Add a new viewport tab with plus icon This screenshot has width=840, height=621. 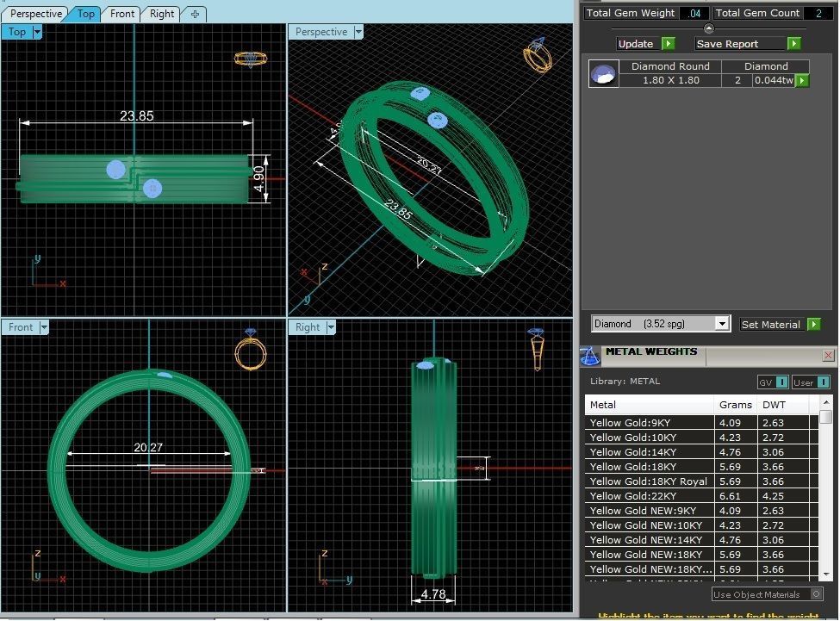point(195,14)
